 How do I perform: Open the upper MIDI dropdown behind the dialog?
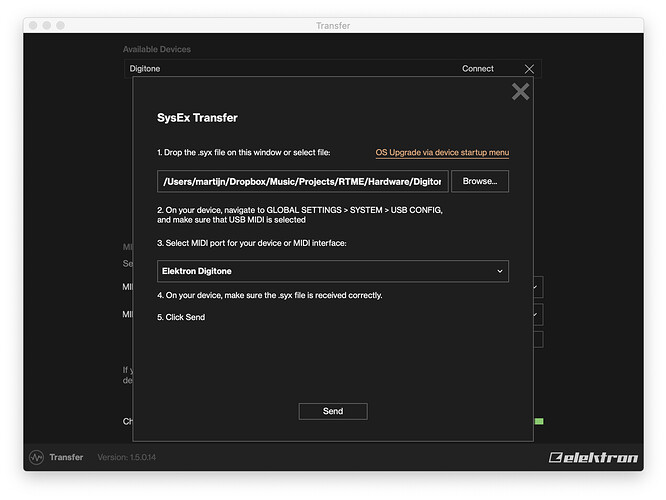point(538,288)
